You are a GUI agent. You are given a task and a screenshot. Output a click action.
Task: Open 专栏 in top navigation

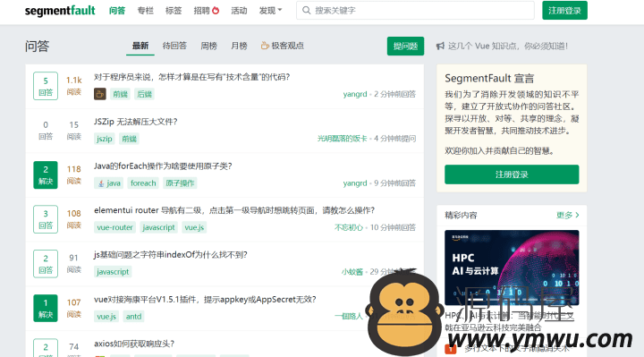click(x=146, y=11)
